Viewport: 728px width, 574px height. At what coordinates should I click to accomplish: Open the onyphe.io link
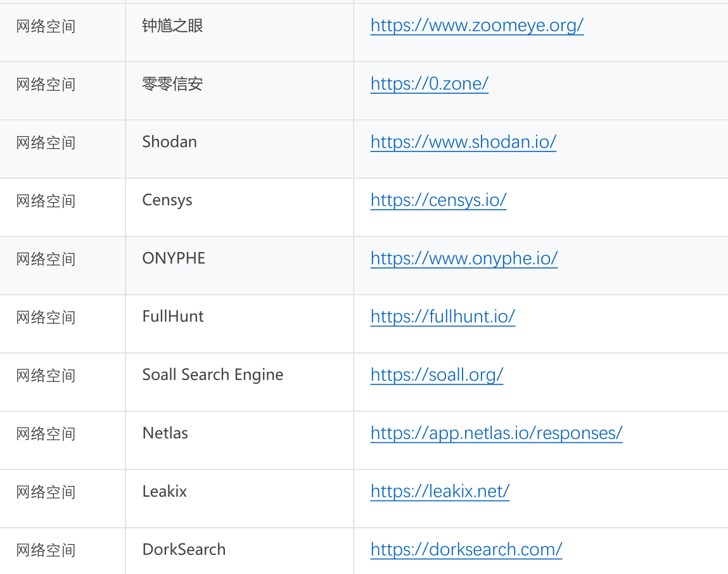(x=464, y=258)
